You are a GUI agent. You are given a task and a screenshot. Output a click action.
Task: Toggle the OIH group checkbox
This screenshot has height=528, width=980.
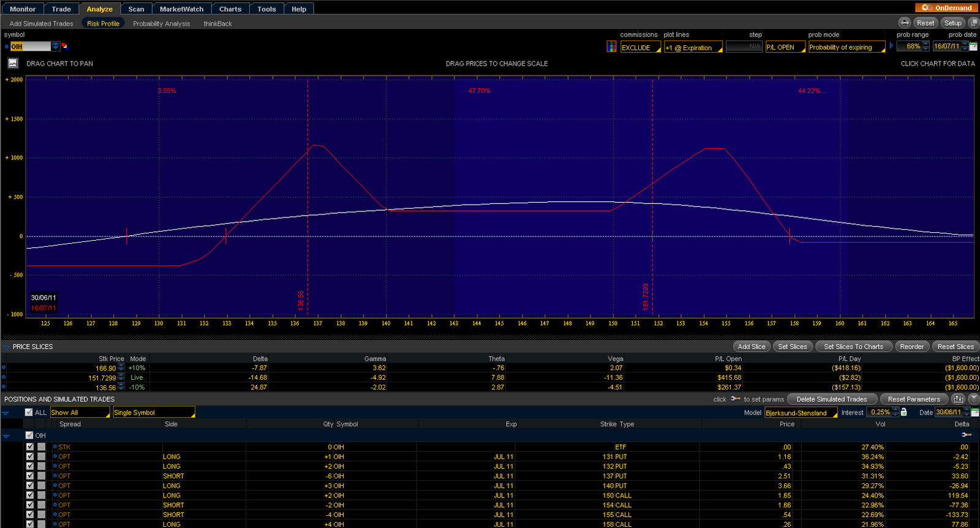[x=29, y=435]
